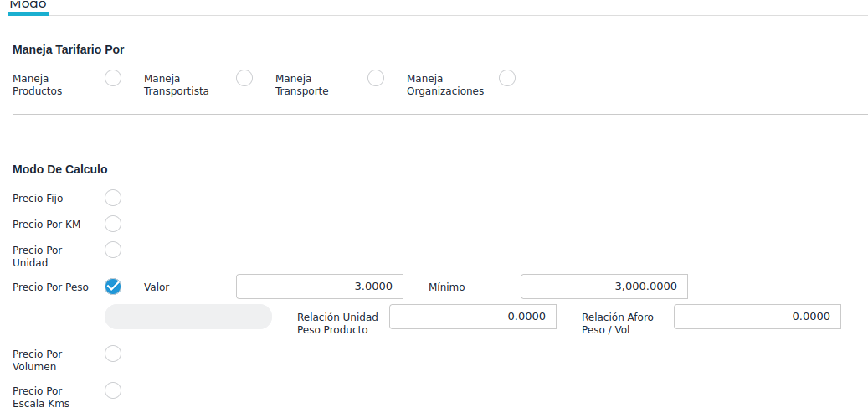Image resolution: width=868 pixels, height=413 pixels.
Task: Click the gray disabled field under Valor
Action: (188, 317)
